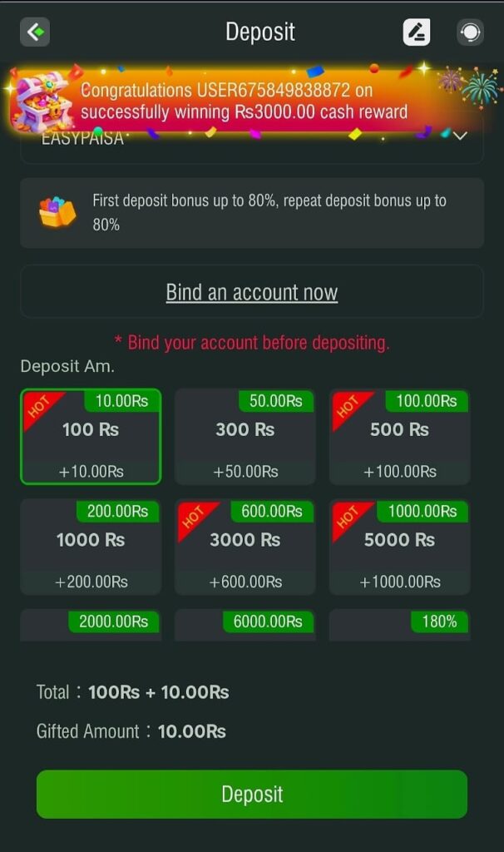Choose the 5000 Rs deposit option

(x=399, y=547)
